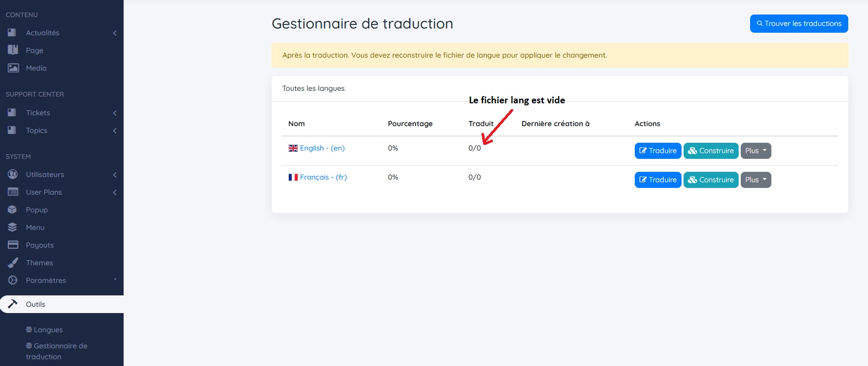Click Traduire for the Français language
868x366 pixels.
click(x=658, y=180)
